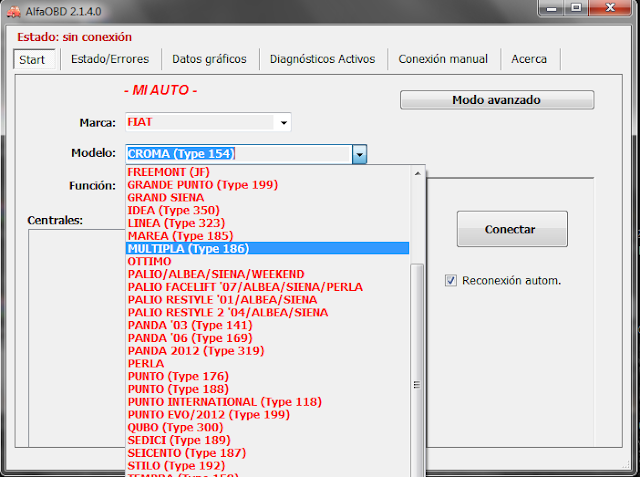Open the Marca dropdown arrow
The height and width of the screenshot is (477, 640).
(x=284, y=122)
